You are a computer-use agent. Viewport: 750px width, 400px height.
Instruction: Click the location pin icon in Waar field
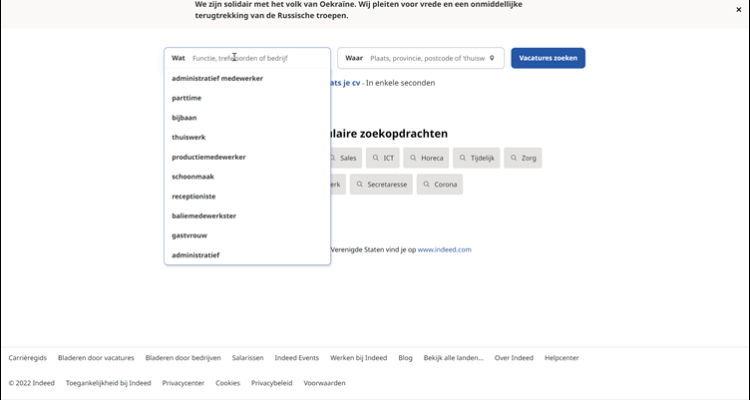[492, 58]
